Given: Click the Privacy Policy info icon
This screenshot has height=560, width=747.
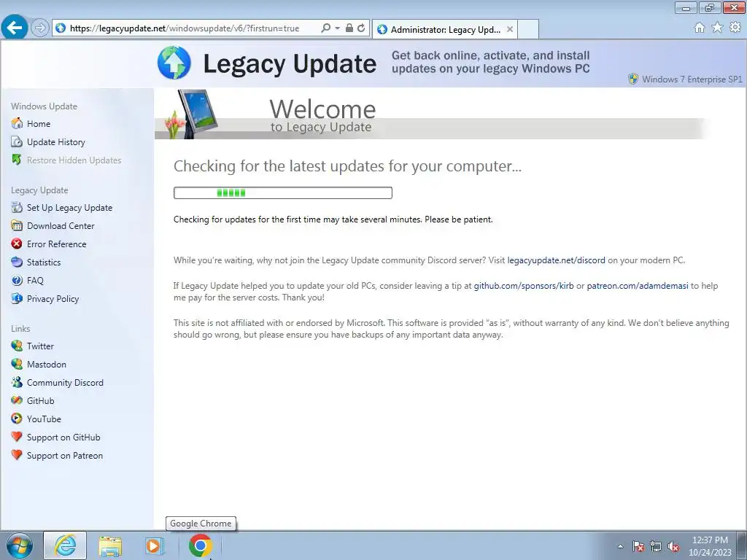Looking at the screenshot, I should pos(17,298).
